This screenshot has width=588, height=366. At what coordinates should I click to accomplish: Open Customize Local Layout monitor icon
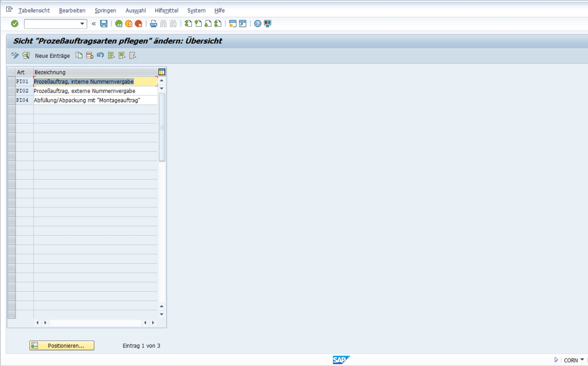[x=267, y=24]
